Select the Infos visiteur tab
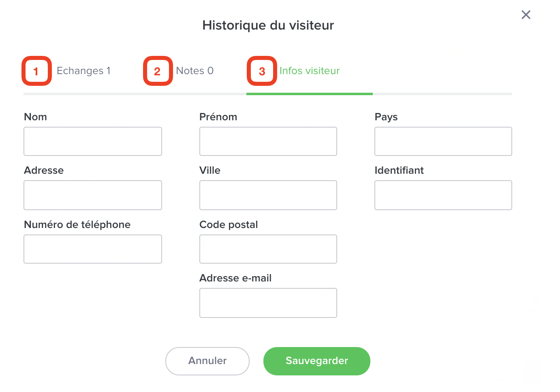The image size is (560, 392). (x=310, y=71)
